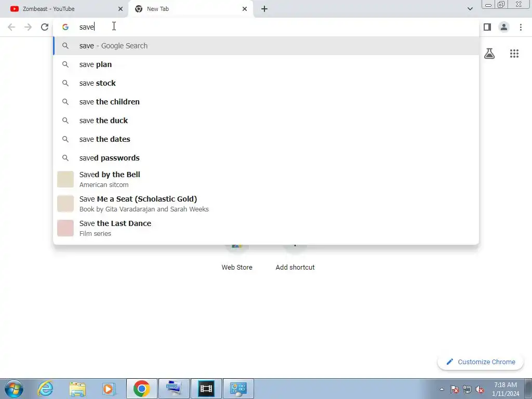Launch Internet Explorer from taskbar

click(45, 389)
